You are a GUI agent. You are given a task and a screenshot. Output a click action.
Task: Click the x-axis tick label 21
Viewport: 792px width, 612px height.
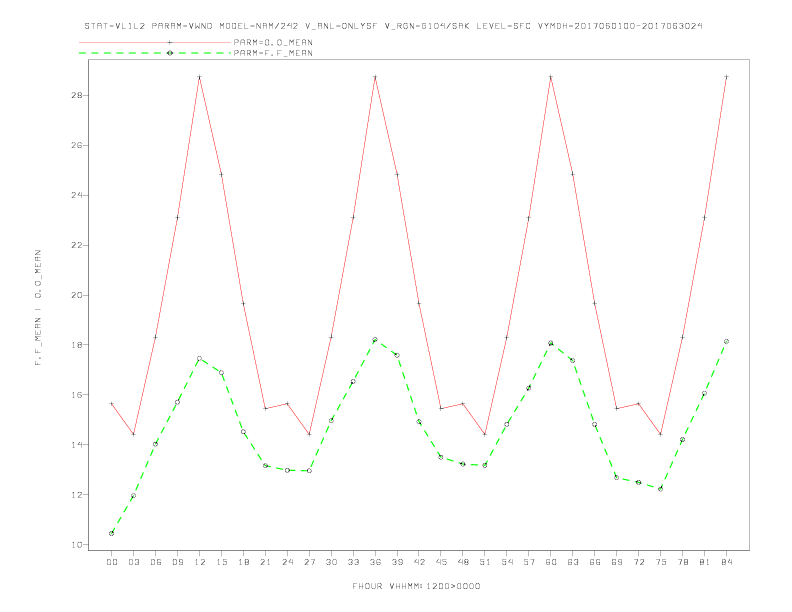pyautogui.click(x=265, y=562)
